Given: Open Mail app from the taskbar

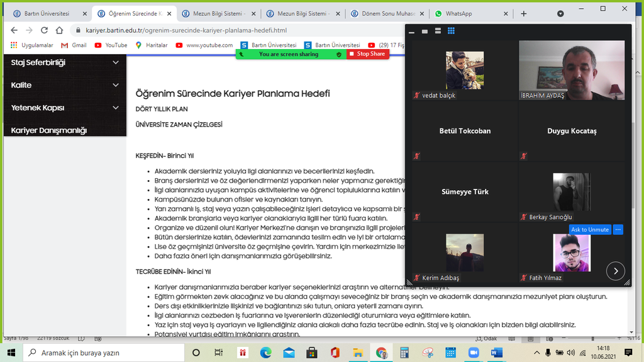Looking at the screenshot, I should pos(289,353).
